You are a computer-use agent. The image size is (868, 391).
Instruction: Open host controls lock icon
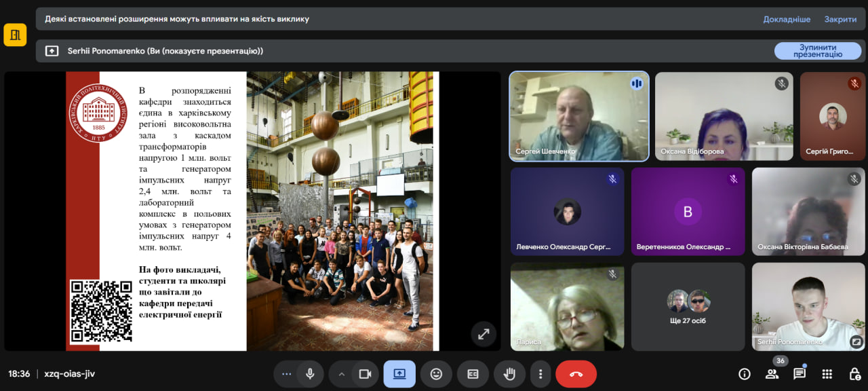854,374
